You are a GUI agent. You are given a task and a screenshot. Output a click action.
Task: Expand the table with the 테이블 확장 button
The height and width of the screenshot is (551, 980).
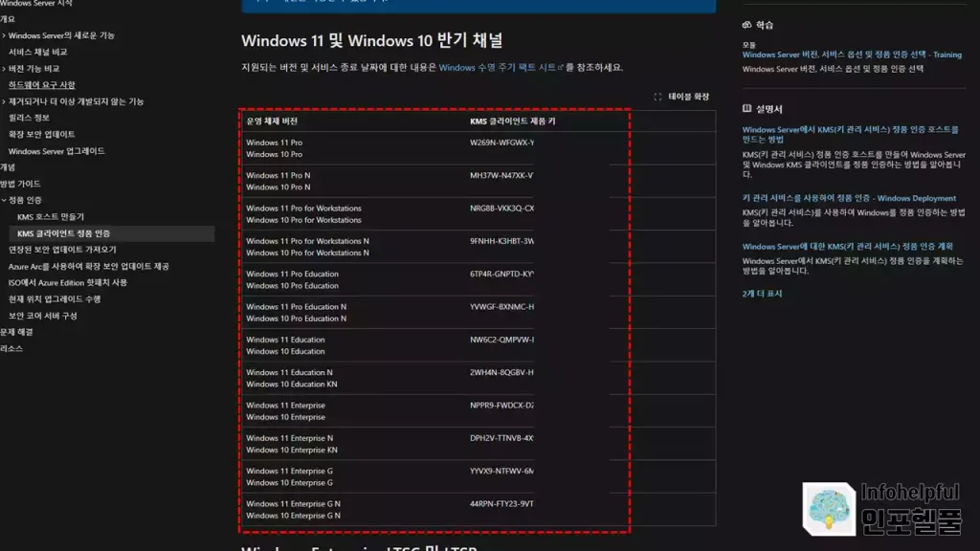point(681,97)
